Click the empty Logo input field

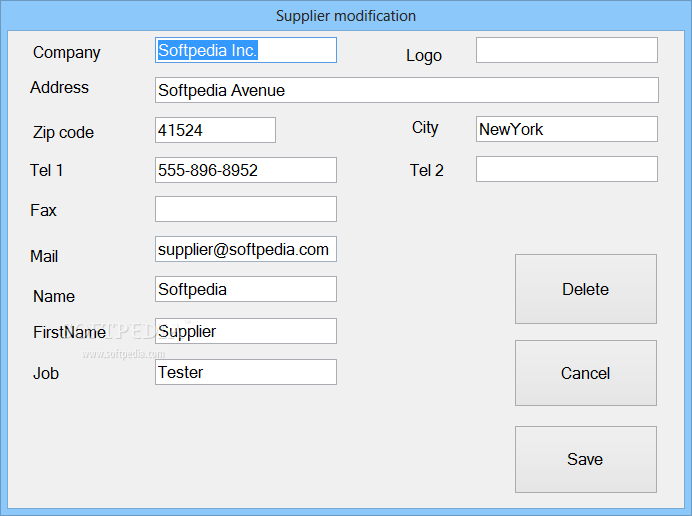(567, 50)
